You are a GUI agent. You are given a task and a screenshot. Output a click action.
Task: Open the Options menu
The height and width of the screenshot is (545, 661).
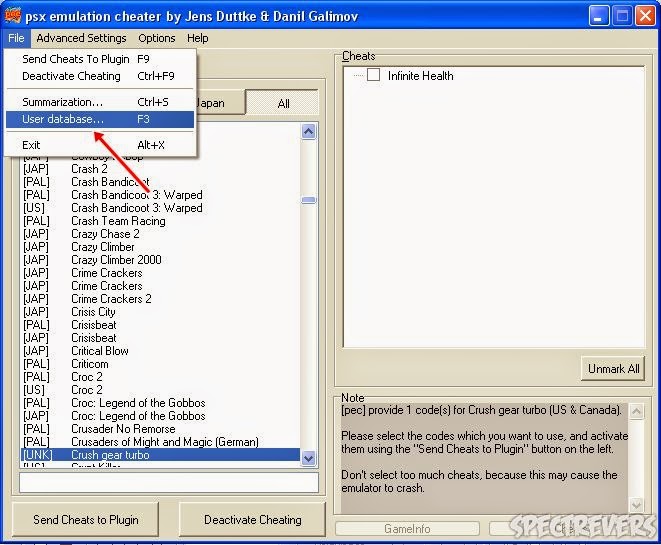156,38
